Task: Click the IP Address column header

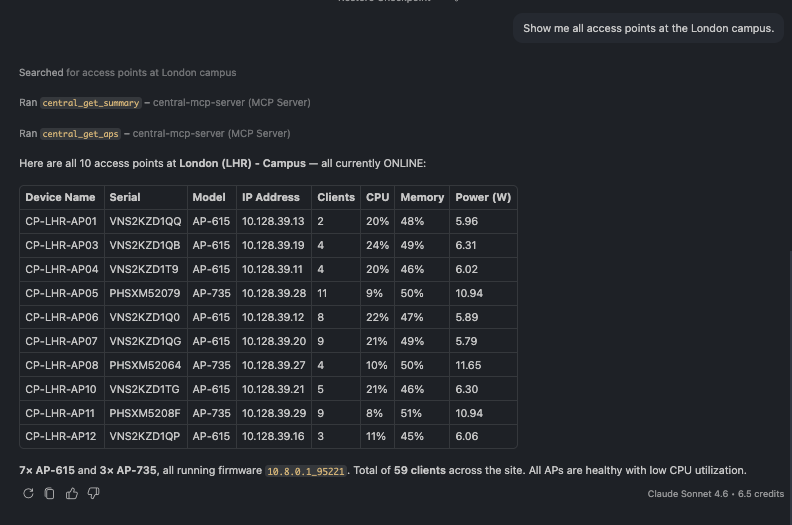Action: (x=271, y=198)
